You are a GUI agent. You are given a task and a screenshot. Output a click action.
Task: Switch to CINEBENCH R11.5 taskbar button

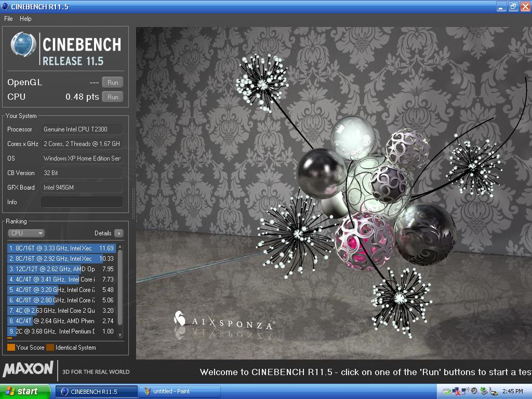point(96,392)
